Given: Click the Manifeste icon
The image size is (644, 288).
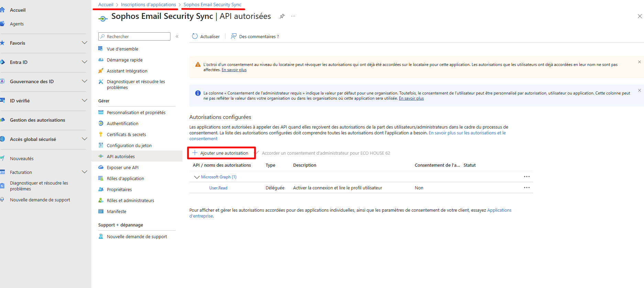Looking at the screenshot, I should click(x=101, y=211).
